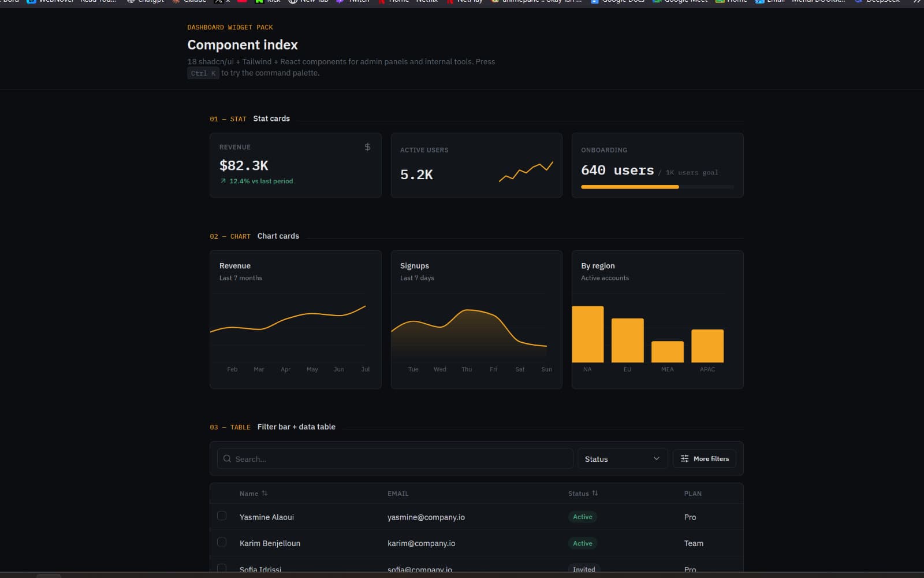924x578 pixels.
Task: Click the NA bar in By region chart
Action: tap(587, 334)
